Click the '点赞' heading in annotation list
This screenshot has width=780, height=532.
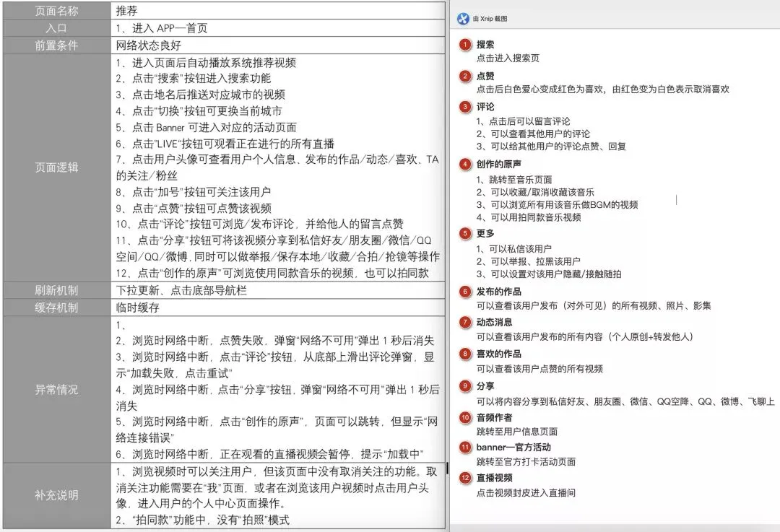485,76
